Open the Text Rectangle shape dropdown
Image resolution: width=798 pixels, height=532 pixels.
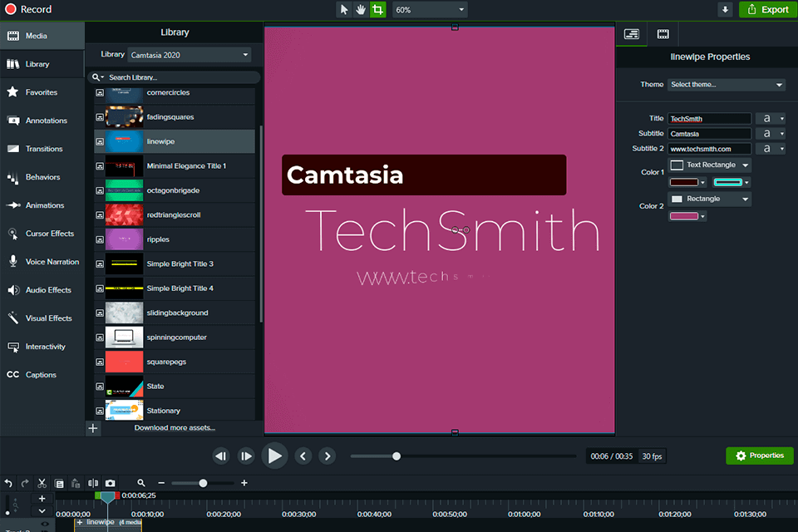709,165
